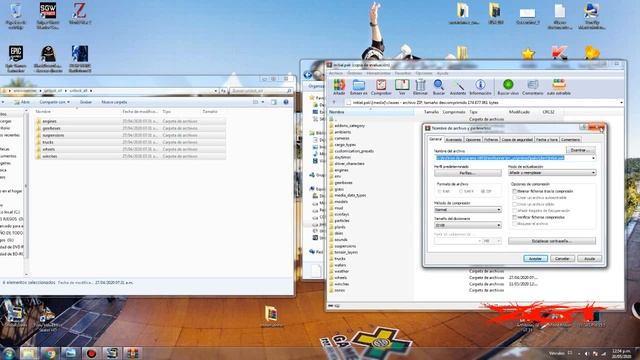Select the engines folder in Explorer
Image resolution: width=640 pixels, height=360 pixels.
click(131, 121)
